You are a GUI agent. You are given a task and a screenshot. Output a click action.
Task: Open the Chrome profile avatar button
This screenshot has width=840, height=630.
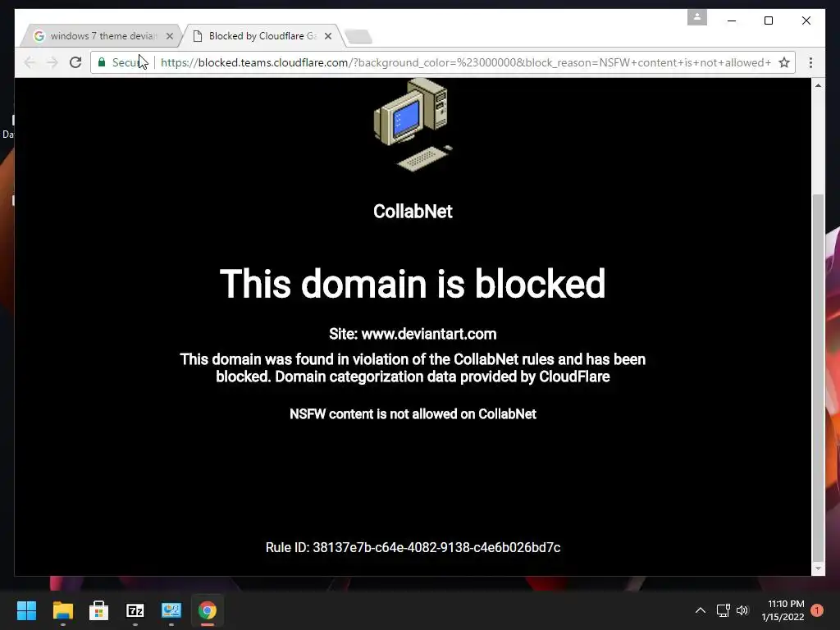click(697, 17)
